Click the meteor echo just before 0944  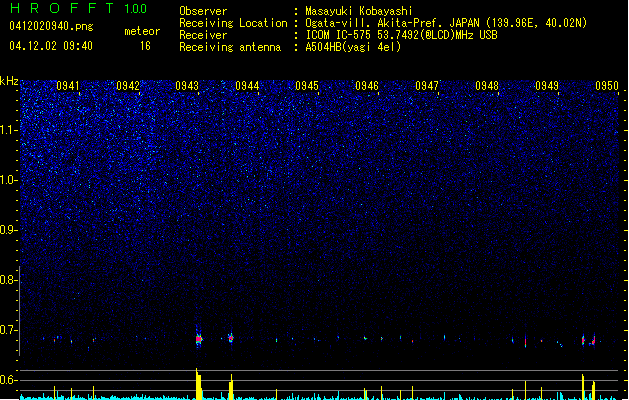(x=231, y=338)
